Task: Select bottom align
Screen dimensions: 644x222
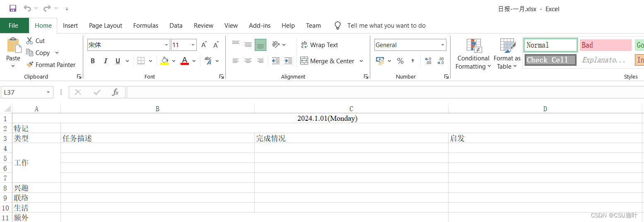Action: coord(260,45)
